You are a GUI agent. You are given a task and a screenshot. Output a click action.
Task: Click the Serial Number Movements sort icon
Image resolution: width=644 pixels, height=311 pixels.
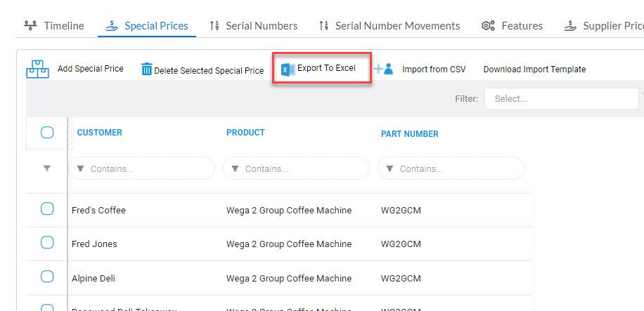click(323, 26)
